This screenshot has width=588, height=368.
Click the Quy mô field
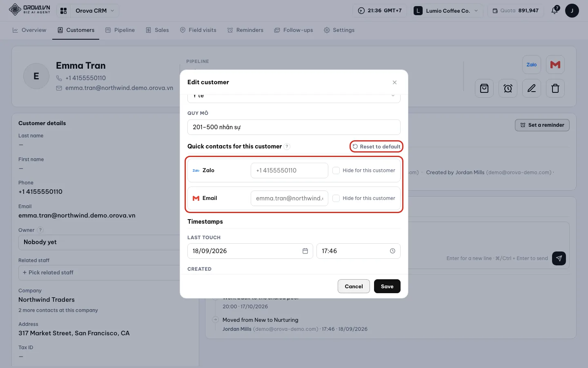[x=294, y=127]
